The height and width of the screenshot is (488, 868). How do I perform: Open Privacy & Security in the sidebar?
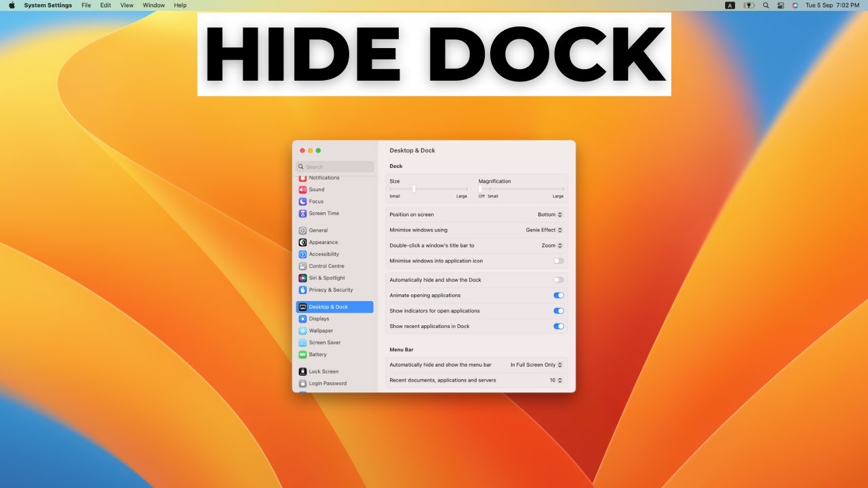(x=334, y=289)
